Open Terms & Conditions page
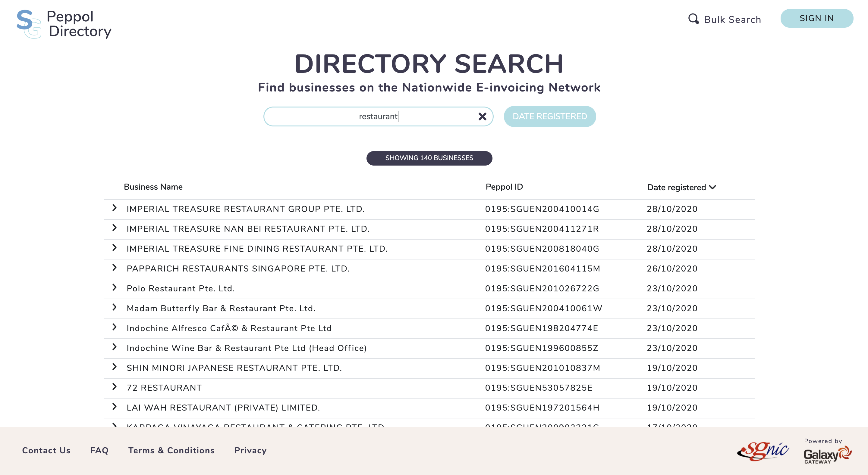Screen dimensions: 868x475 coord(171,450)
